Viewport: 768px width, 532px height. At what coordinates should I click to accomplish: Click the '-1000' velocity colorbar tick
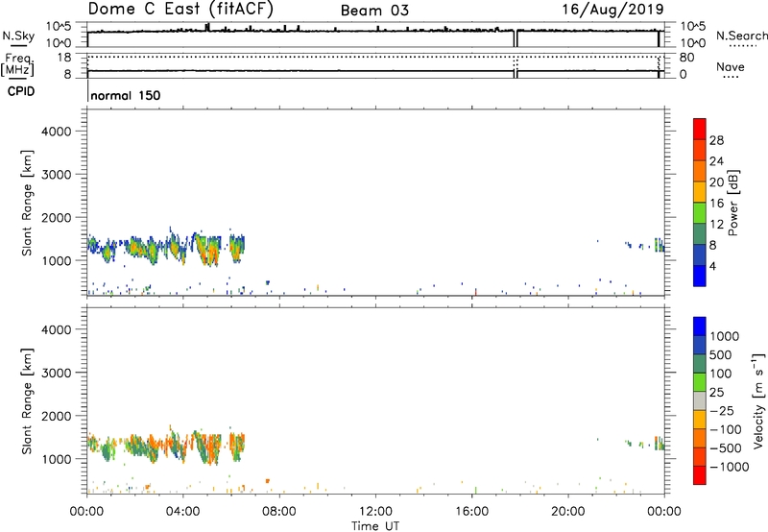click(729, 467)
